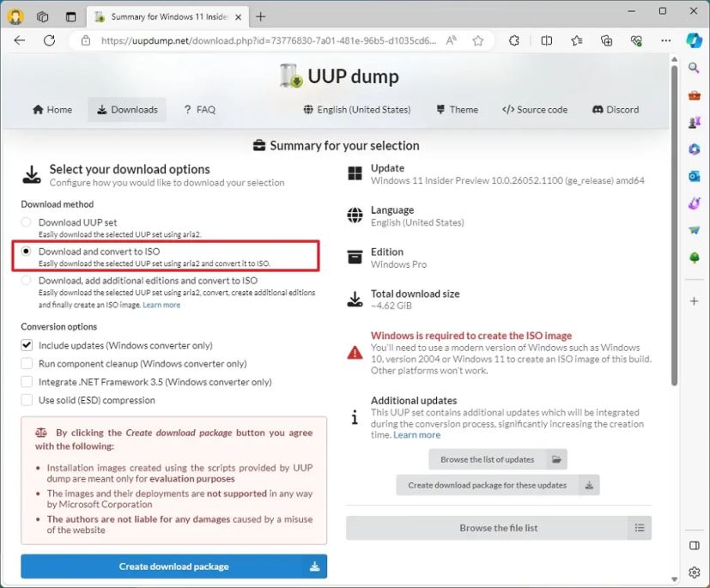Image resolution: width=710 pixels, height=588 pixels.
Task: Click the address bar URL field
Action: [269, 40]
